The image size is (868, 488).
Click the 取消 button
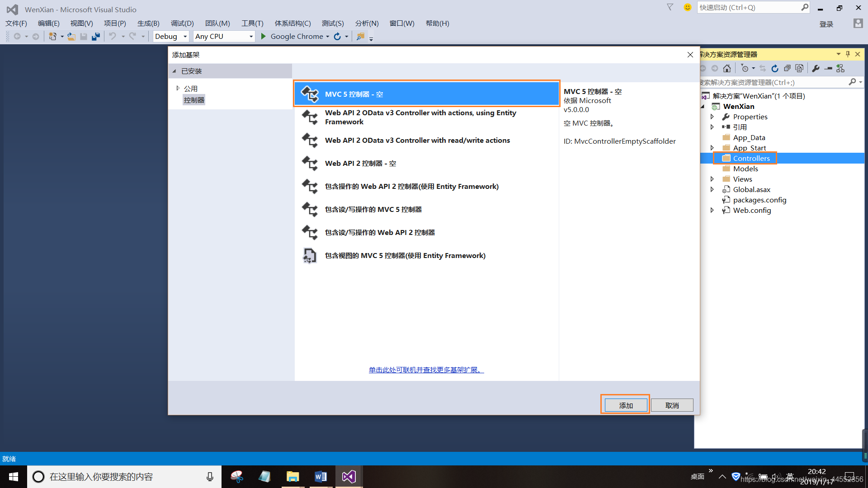672,405
